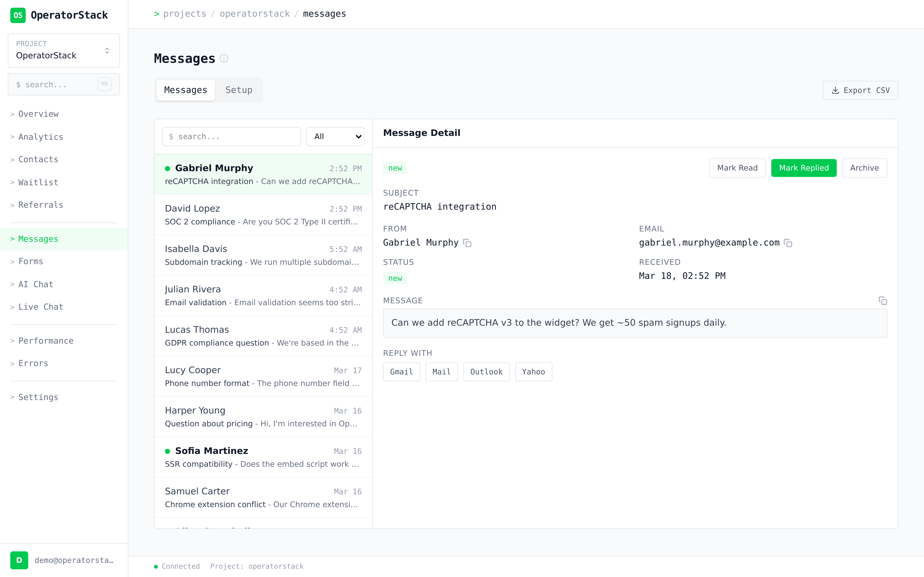Copy sender name Gabriel Murphy
This screenshot has width=924, height=577.
point(467,243)
